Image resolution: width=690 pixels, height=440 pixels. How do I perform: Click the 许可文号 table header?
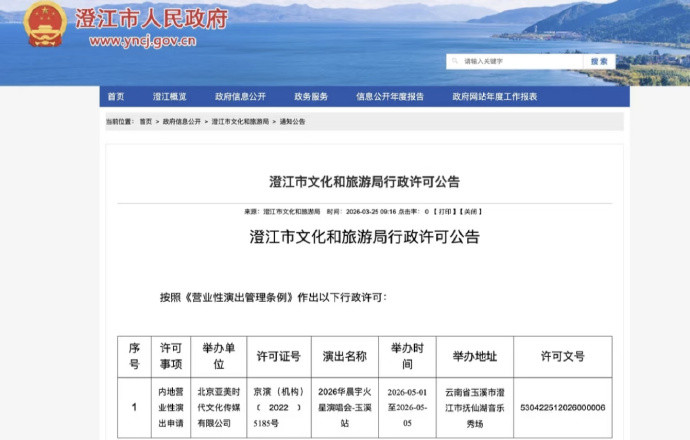(563, 356)
